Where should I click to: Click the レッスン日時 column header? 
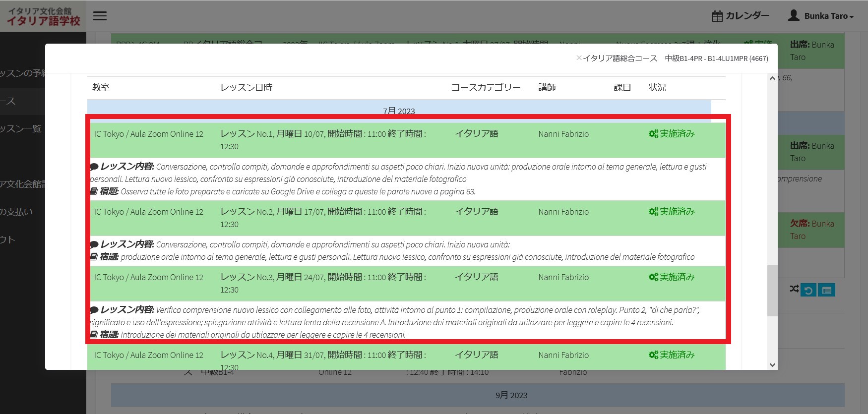tap(246, 88)
